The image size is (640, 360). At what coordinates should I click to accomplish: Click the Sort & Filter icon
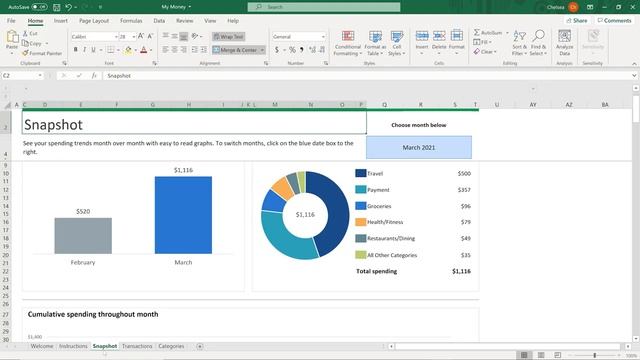click(519, 36)
